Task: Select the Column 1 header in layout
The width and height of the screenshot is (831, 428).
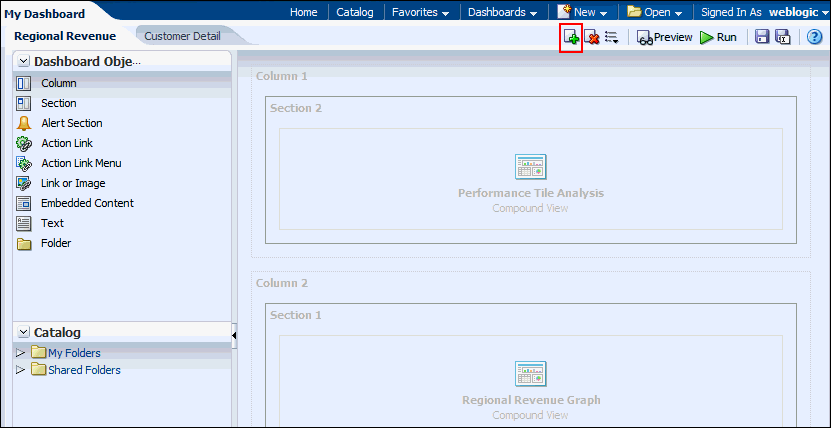Action: [281, 76]
